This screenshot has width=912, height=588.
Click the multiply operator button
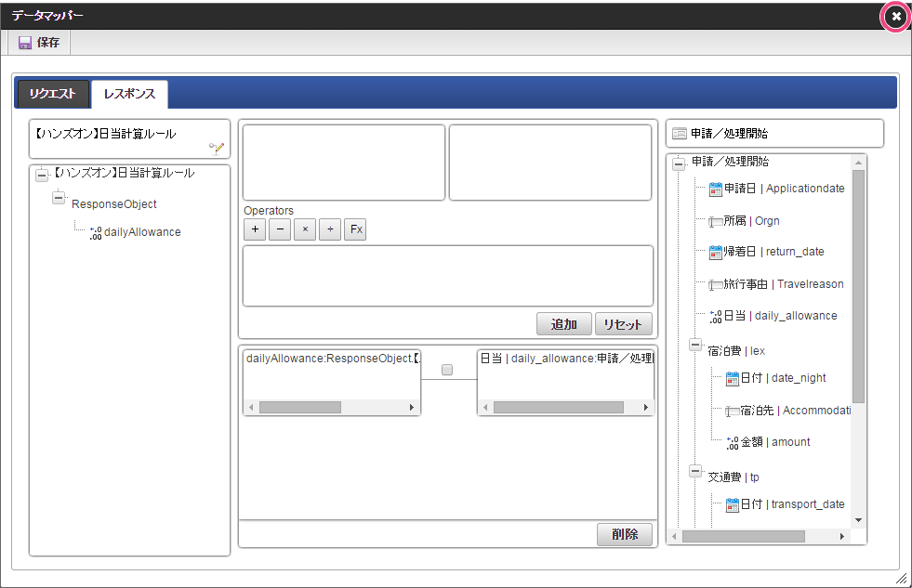coord(305,229)
